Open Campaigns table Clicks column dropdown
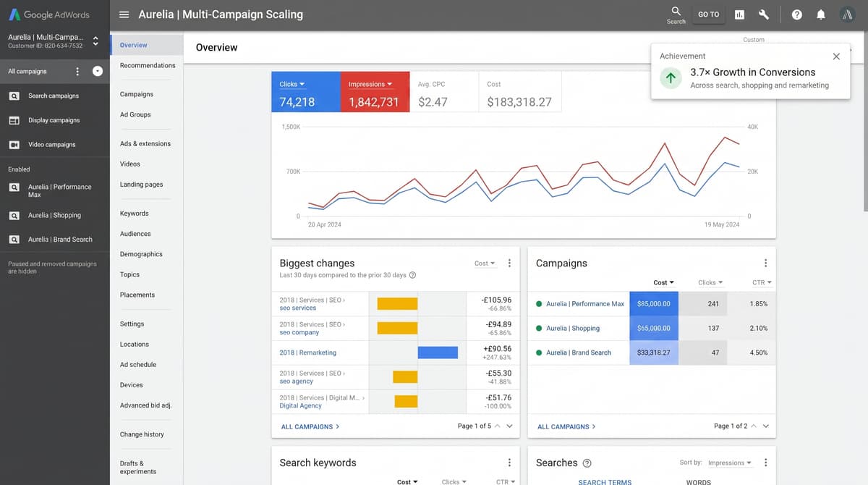868x485 pixels. pyautogui.click(x=710, y=282)
